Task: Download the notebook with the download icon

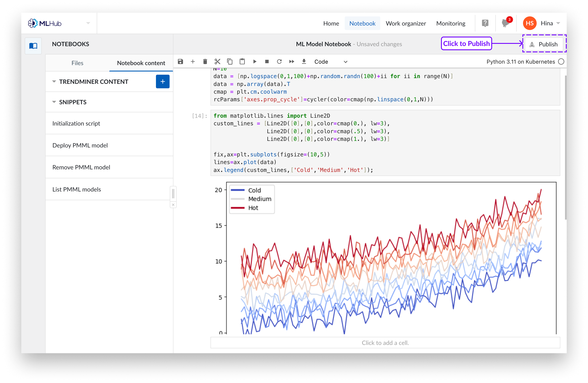Action: pos(304,61)
